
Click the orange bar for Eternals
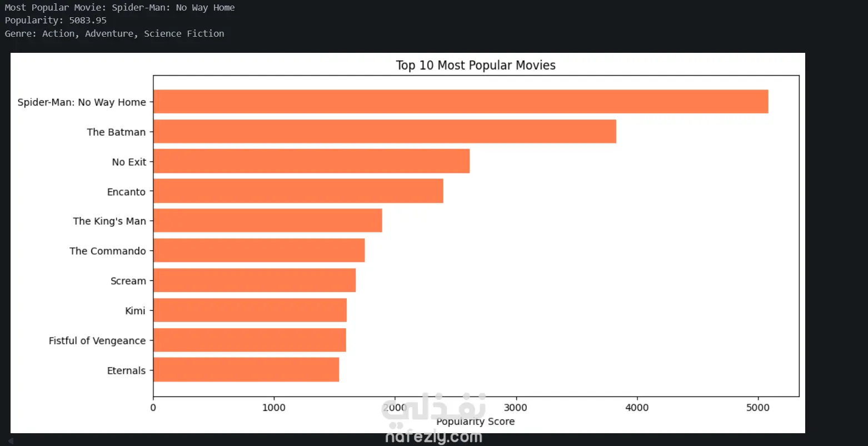(246, 370)
